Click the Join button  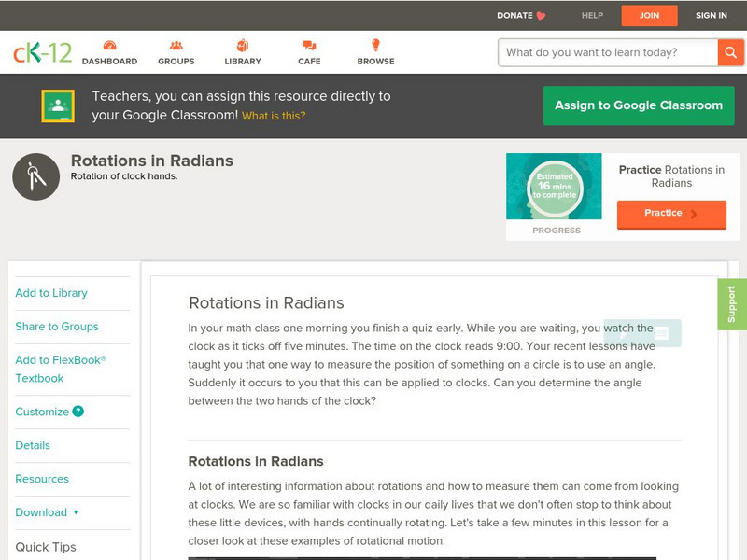(x=649, y=15)
